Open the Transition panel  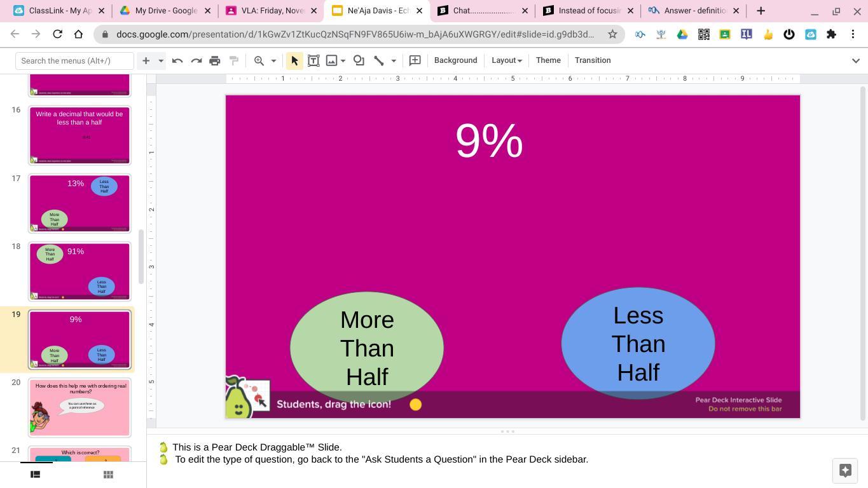click(x=593, y=60)
